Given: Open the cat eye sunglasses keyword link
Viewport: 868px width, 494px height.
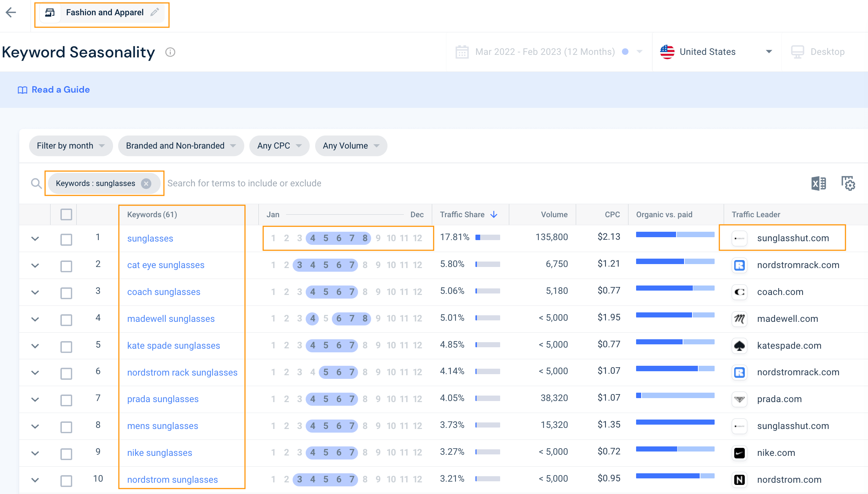Looking at the screenshot, I should (166, 265).
